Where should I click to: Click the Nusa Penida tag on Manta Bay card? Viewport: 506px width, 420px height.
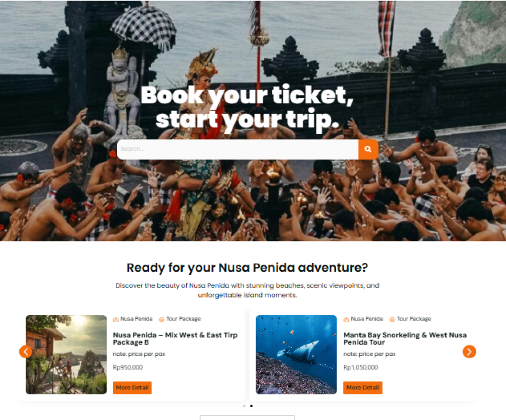click(367, 319)
